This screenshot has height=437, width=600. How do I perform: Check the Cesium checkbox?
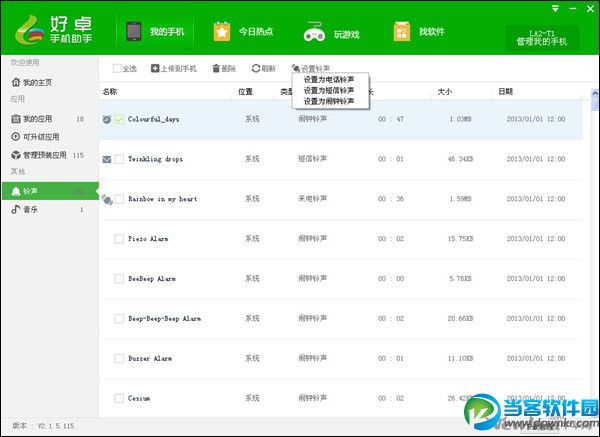click(x=119, y=398)
